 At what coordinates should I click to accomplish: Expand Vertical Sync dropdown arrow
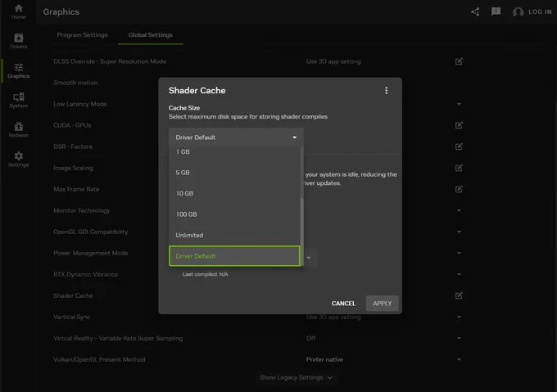pos(459,317)
